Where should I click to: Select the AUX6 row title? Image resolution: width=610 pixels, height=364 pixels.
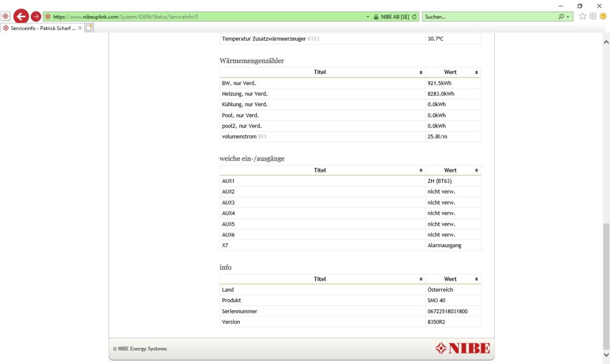pyautogui.click(x=228, y=235)
